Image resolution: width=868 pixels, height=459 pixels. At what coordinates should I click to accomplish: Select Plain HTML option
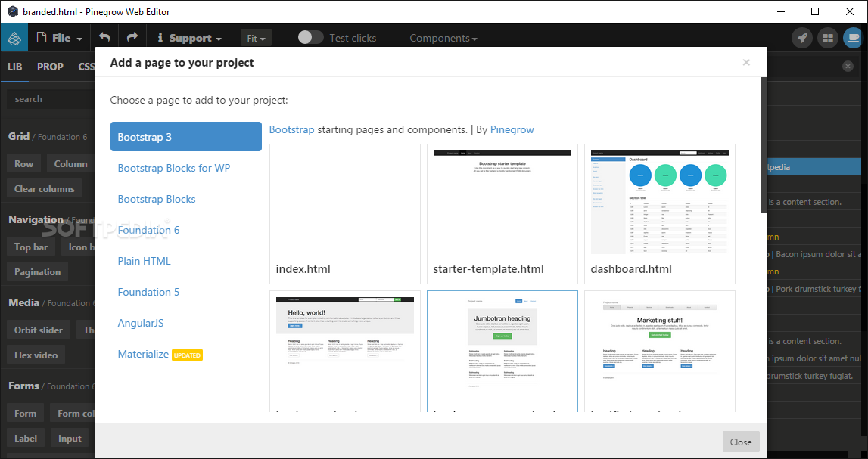pos(144,261)
